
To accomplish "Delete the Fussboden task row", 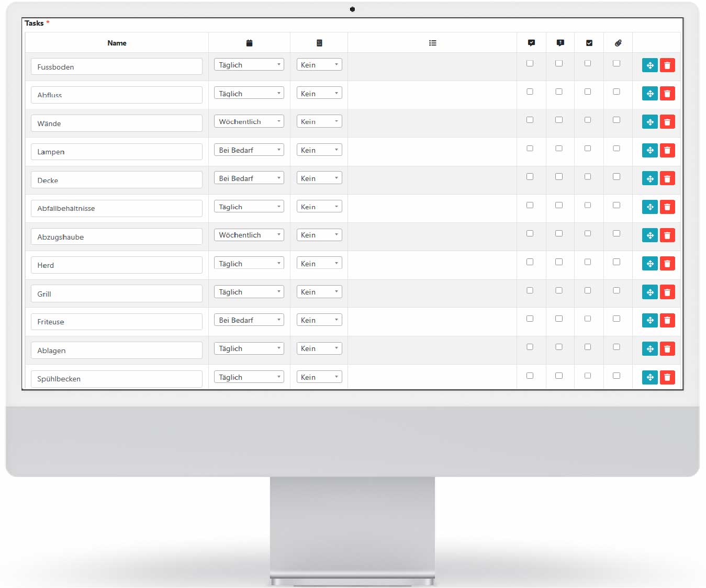I will point(667,65).
